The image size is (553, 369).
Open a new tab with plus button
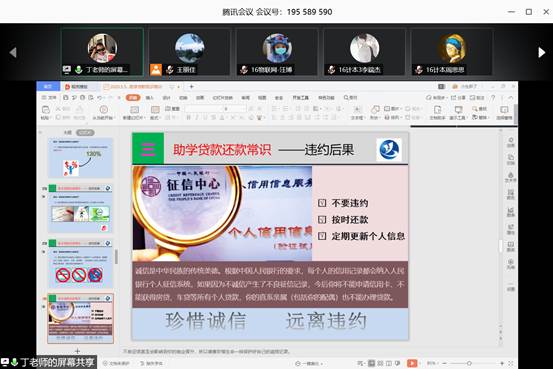pyautogui.click(x=192, y=86)
